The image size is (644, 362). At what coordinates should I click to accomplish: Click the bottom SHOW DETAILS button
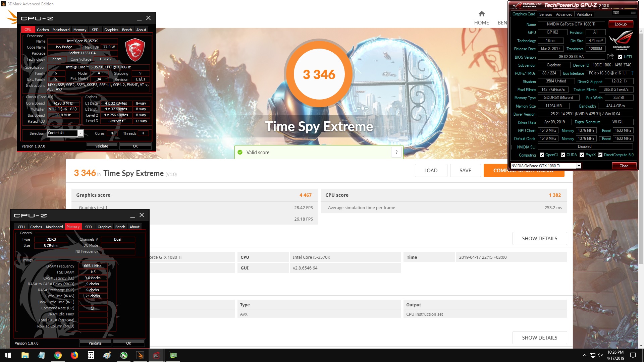(x=539, y=338)
